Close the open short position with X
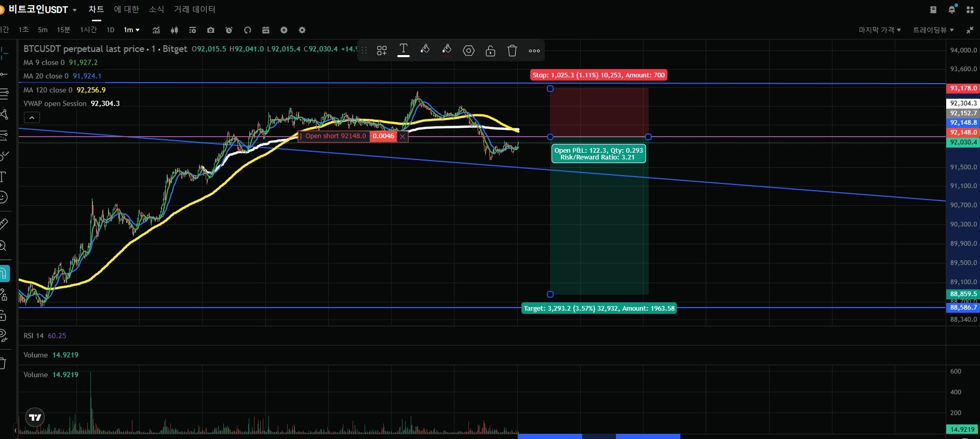 pyautogui.click(x=402, y=137)
